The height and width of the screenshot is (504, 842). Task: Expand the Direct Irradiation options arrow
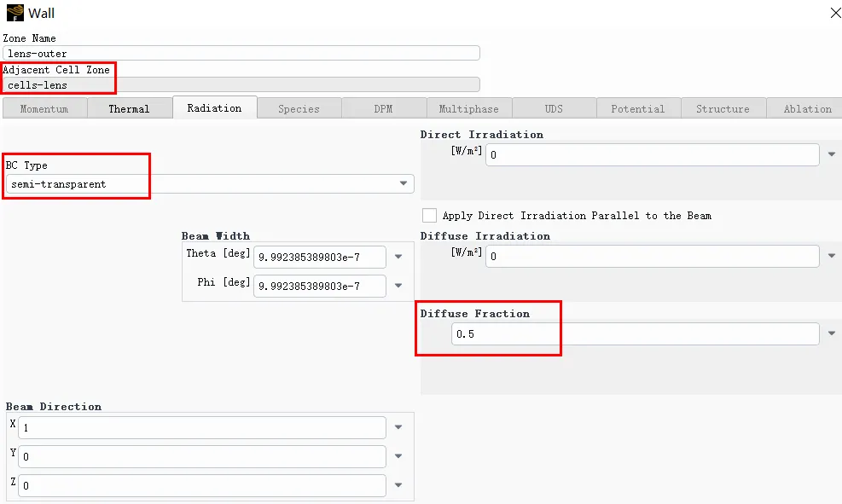[832, 155]
